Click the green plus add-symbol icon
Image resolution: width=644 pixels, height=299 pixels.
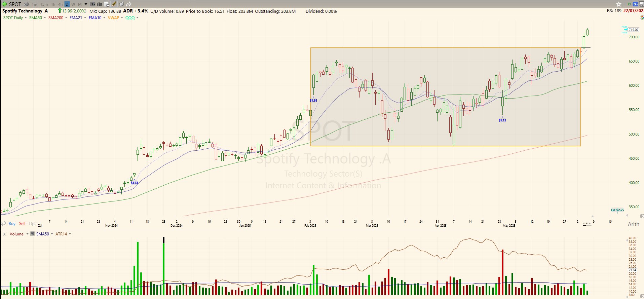[x=4, y=4]
